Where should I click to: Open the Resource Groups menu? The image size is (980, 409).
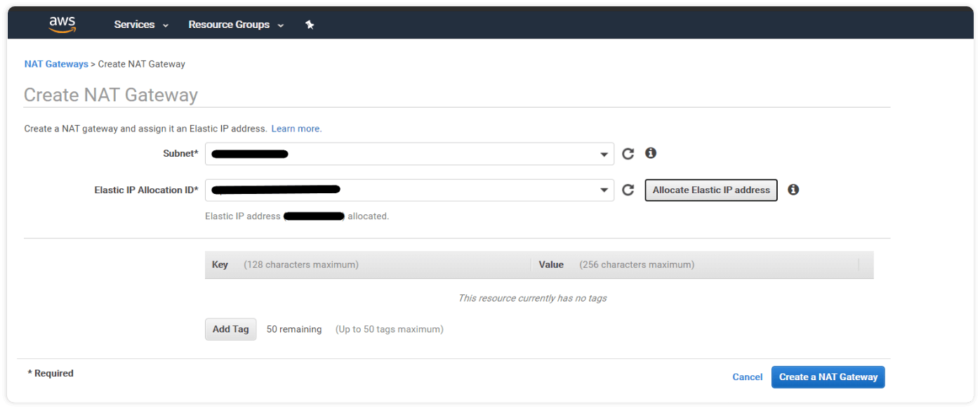(236, 25)
